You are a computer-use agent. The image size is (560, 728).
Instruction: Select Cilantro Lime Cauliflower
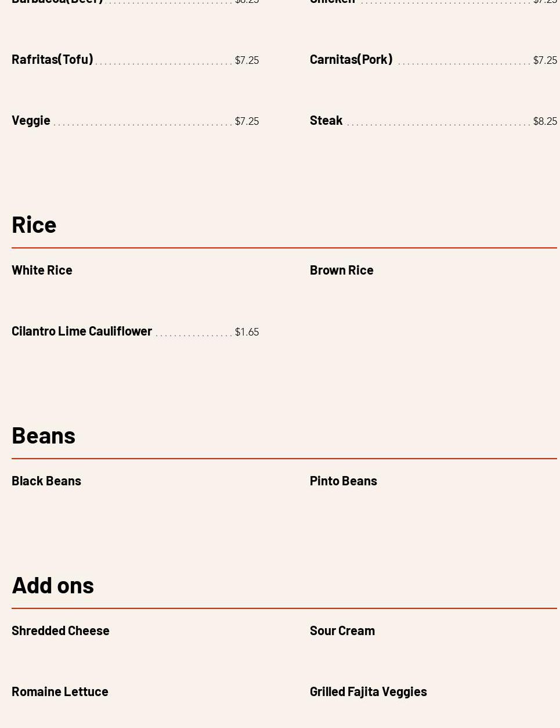[82, 331]
